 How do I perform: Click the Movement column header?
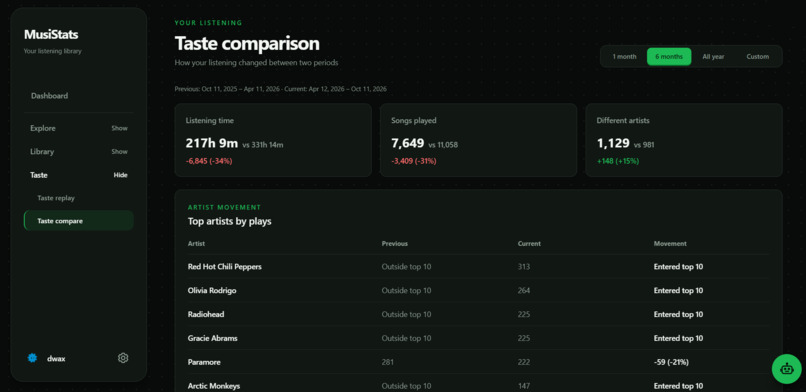[670, 244]
